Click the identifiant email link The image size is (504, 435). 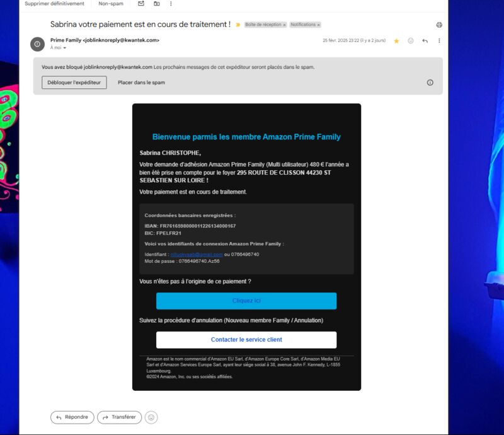(197, 255)
